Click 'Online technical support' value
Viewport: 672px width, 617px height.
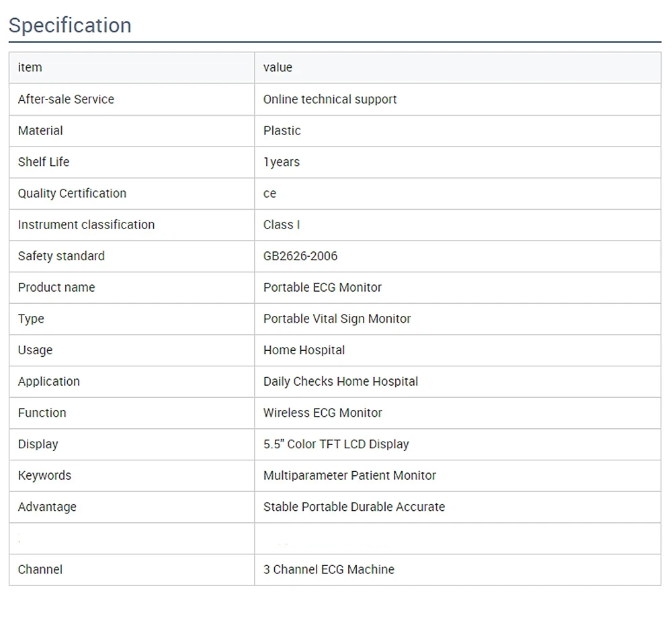[330, 99]
